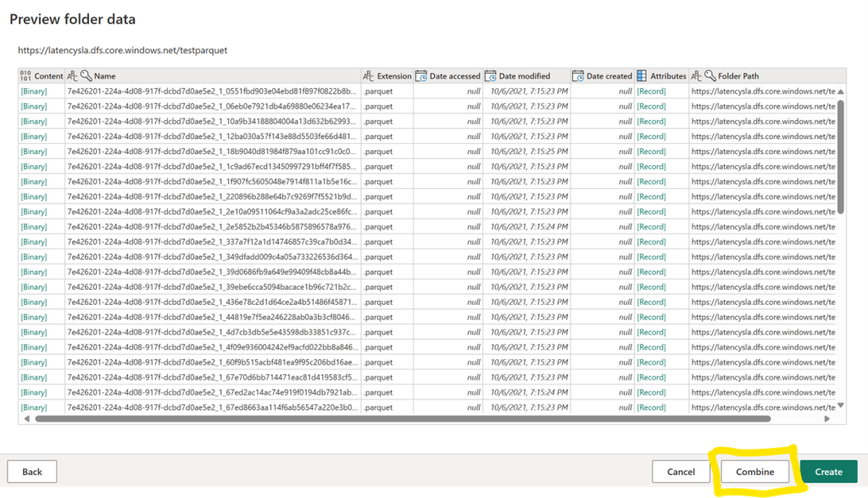Click the key icon beside Folder Path header

[709, 76]
